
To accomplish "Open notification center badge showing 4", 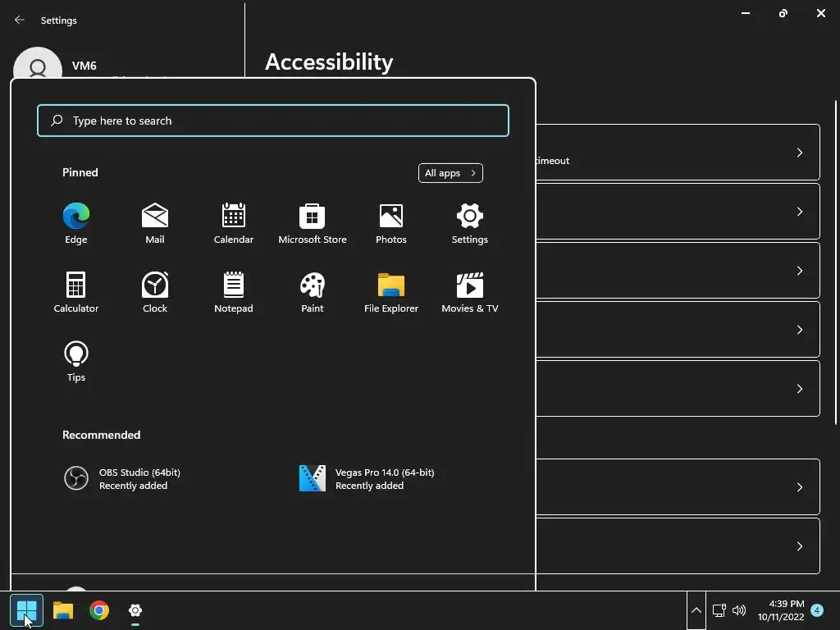I will click(817, 610).
